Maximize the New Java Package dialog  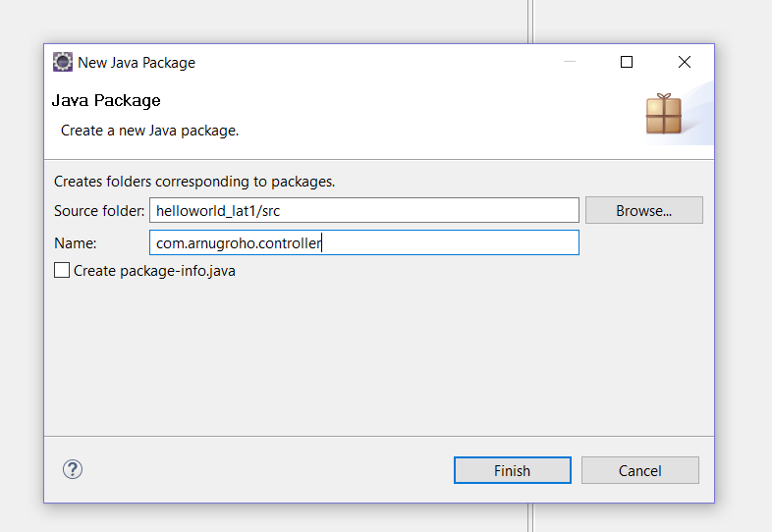[627, 62]
